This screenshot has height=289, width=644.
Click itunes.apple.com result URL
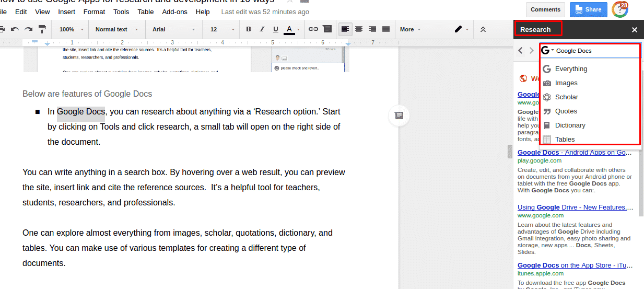click(x=541, y=273)
